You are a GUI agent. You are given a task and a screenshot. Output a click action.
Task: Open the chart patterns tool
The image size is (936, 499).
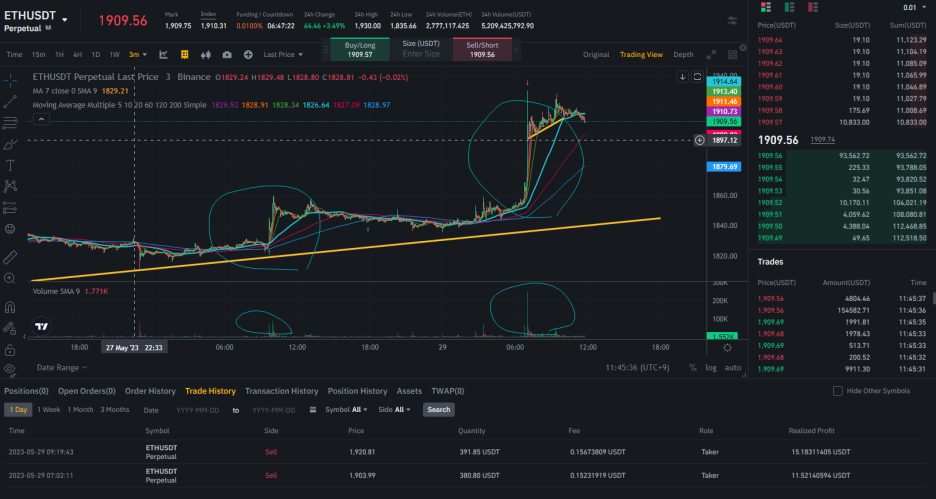pyautogui.click(x=10, y=186)
